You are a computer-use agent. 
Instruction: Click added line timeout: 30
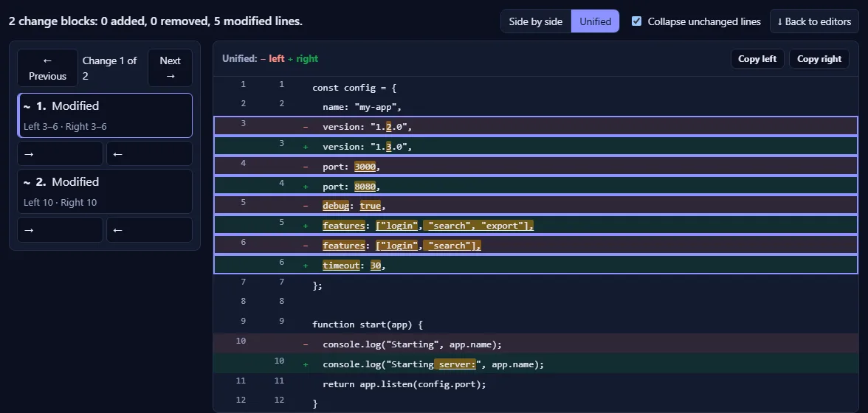click(535, 265)
